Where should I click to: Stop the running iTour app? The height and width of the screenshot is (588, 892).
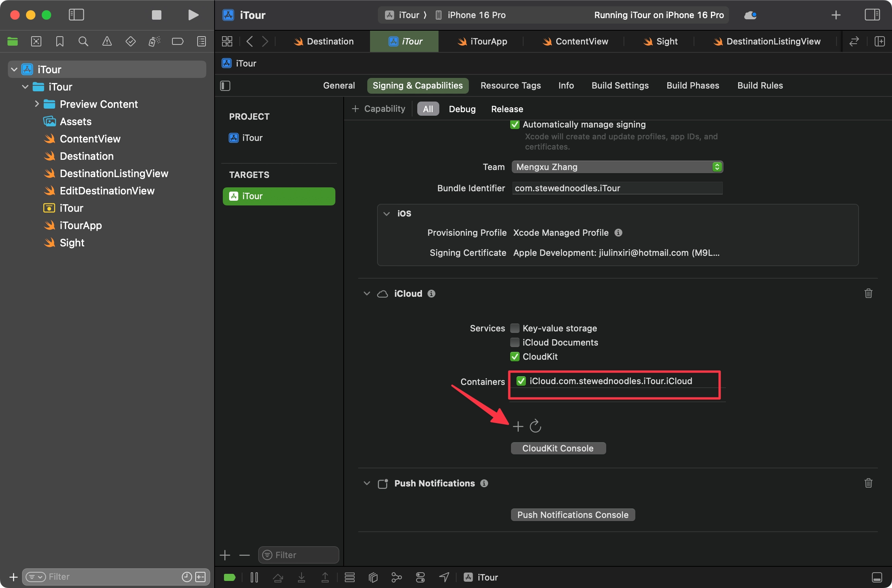(x=157, y=15)
